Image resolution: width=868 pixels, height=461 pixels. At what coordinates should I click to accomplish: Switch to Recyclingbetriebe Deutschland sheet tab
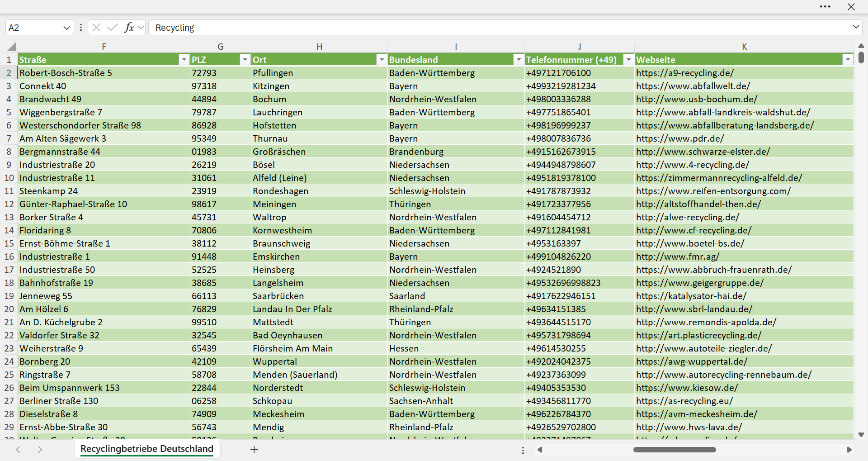[147, 449]
